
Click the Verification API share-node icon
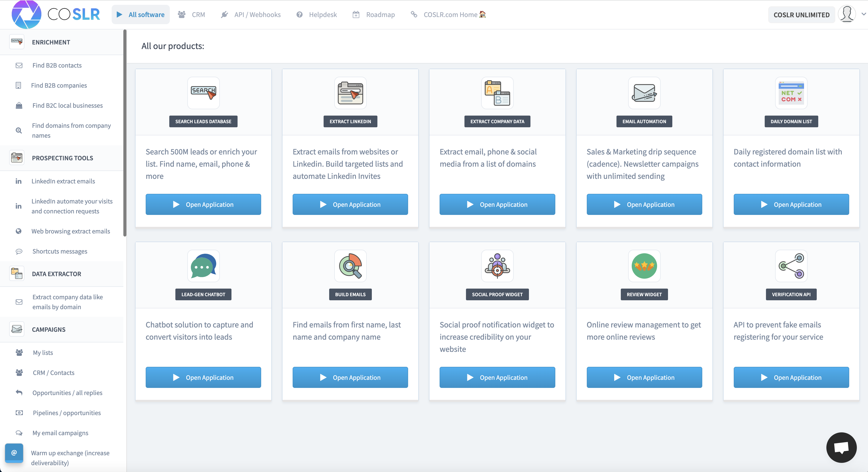tap(791, 266)
